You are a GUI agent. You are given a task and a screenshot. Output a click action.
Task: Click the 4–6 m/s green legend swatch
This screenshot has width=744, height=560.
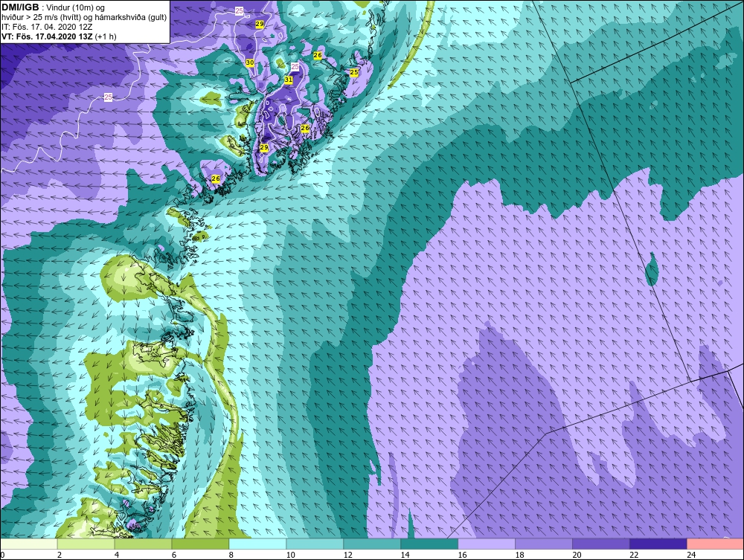[143, 544]
